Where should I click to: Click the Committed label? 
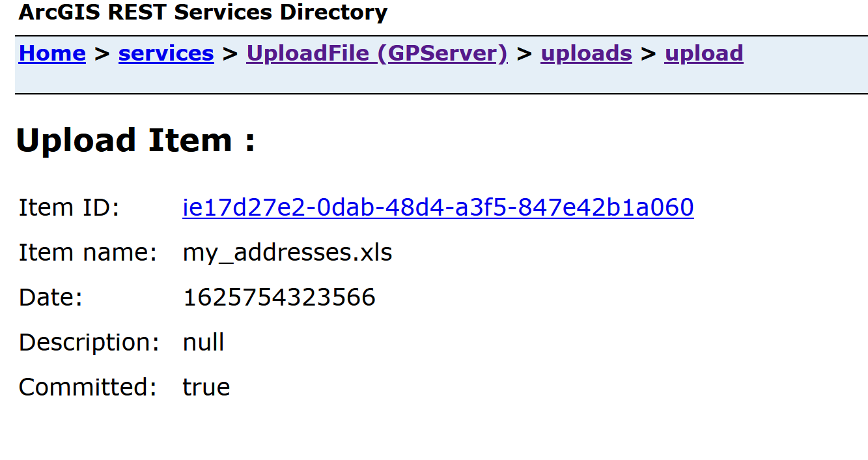click(x=87, y=387)
